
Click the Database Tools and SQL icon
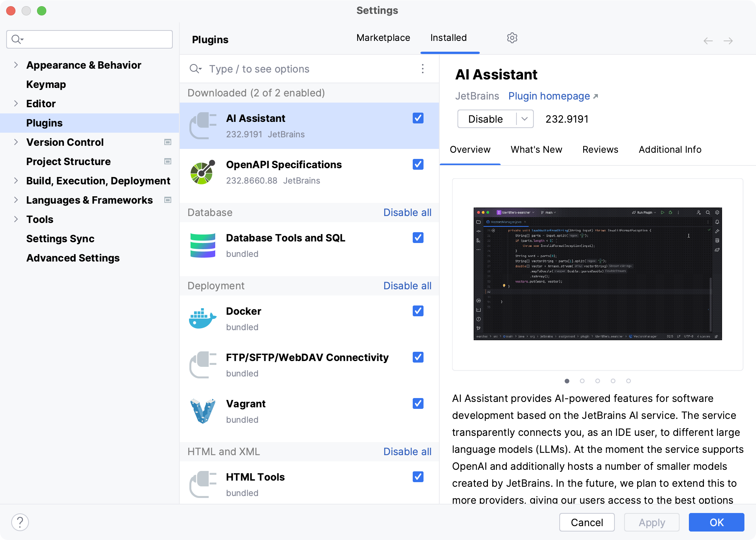202,245
